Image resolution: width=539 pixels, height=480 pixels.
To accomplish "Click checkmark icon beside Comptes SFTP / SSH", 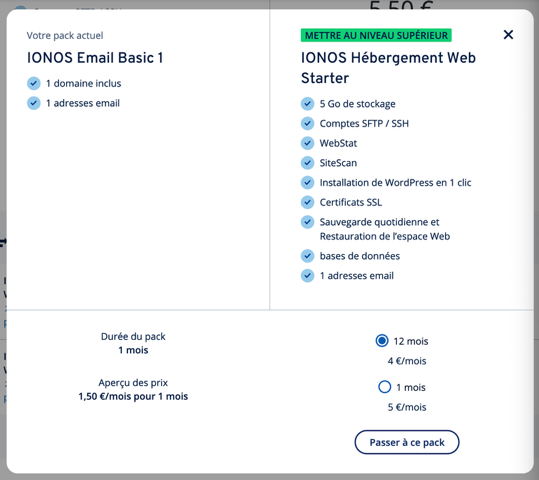I will 307,123.
